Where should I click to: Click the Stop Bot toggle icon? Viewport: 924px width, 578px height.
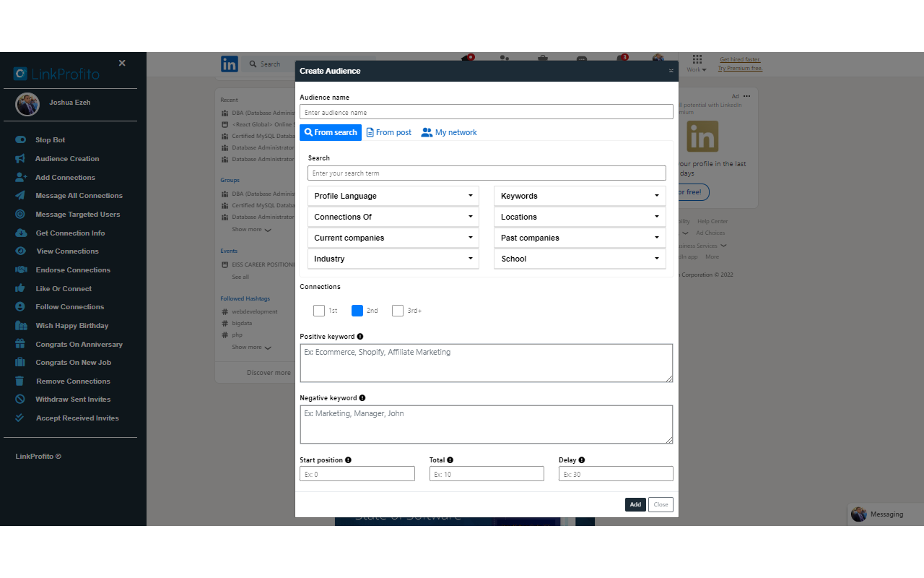pyautogui.click(x=20, y=140)
